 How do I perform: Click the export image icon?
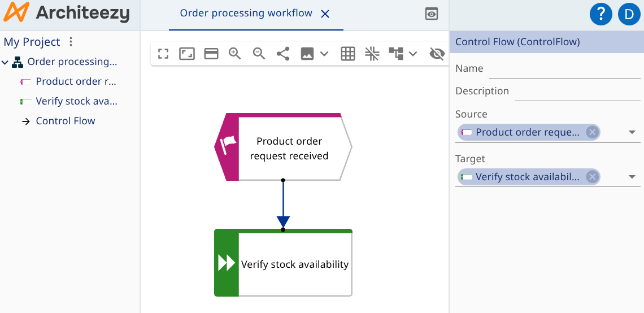click(307, 54)
